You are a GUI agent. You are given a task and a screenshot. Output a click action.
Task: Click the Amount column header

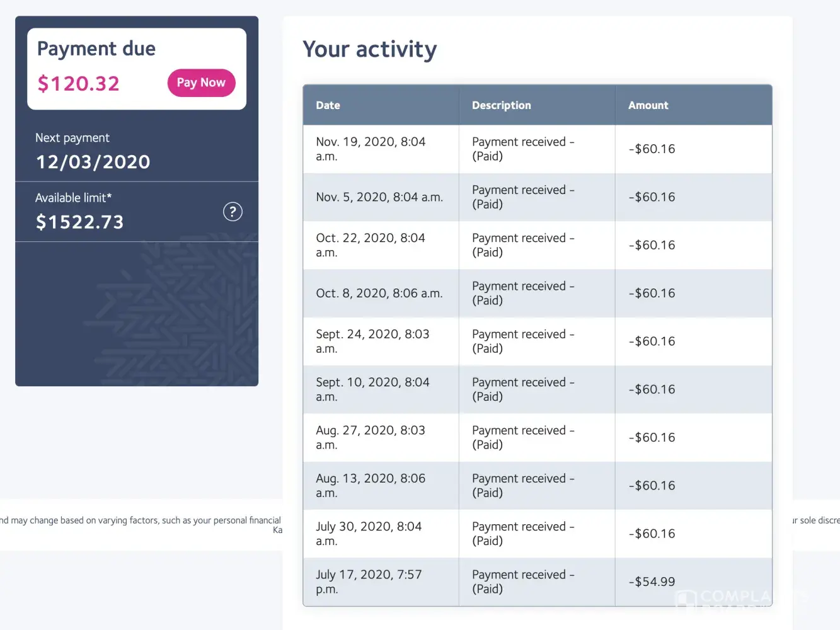[648, 105]
